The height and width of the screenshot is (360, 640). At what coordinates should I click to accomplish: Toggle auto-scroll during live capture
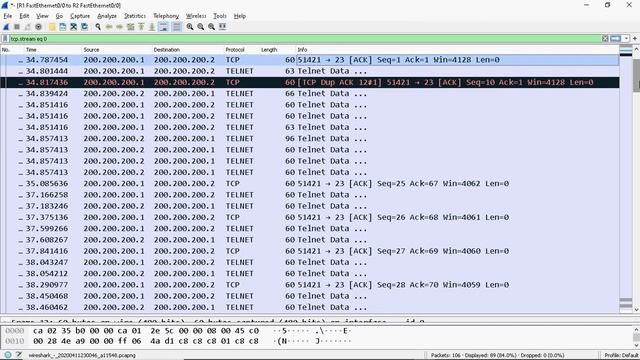point(163,27)
